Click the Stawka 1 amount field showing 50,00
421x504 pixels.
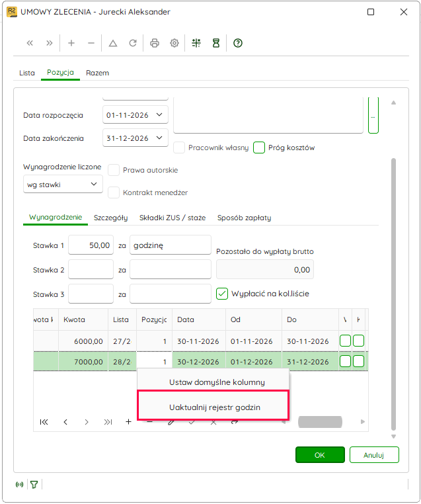tap(91, 245)
